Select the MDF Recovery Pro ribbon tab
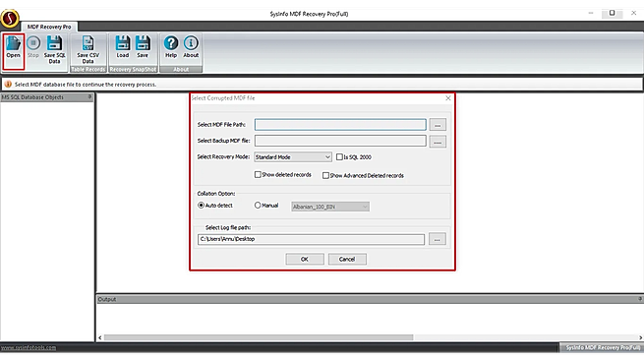 point(49,27)
